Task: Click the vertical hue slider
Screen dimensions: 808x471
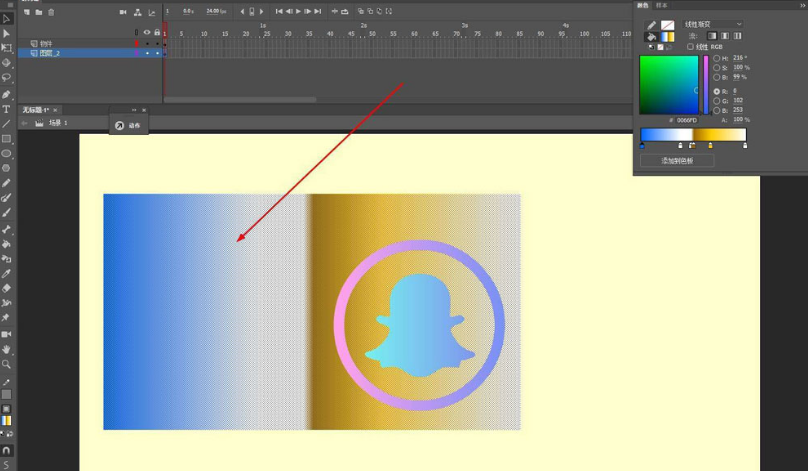Action: pos(706,85)
